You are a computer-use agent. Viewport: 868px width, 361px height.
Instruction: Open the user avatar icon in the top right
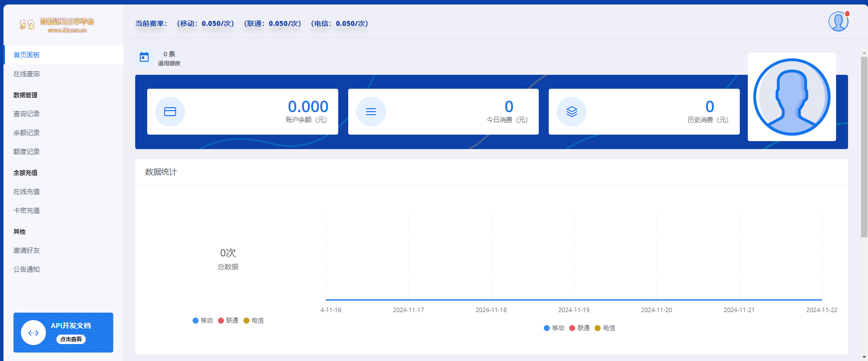click(x=838, y=21)
